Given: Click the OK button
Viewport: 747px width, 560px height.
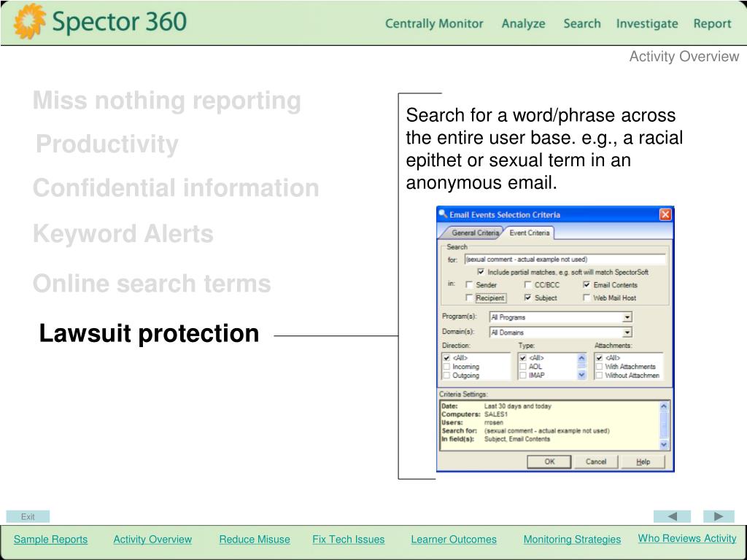Looking at the screenshot, I should [549, 462].
